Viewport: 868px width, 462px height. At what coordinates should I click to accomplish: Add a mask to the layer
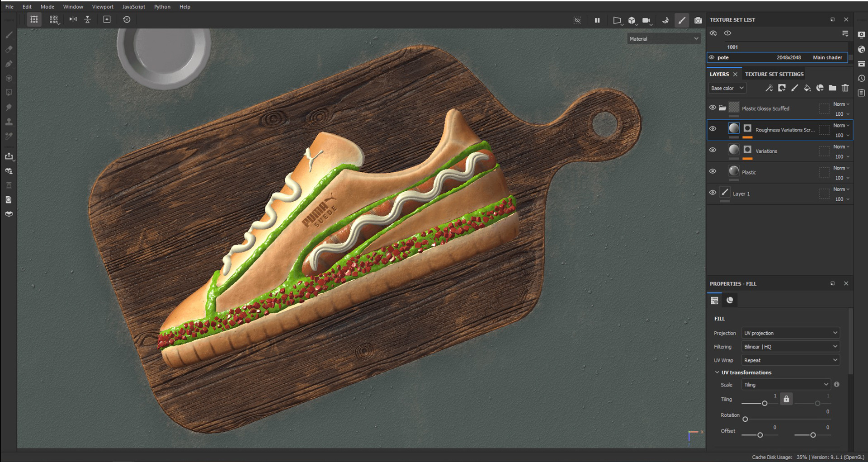click(x=782, y=88)
